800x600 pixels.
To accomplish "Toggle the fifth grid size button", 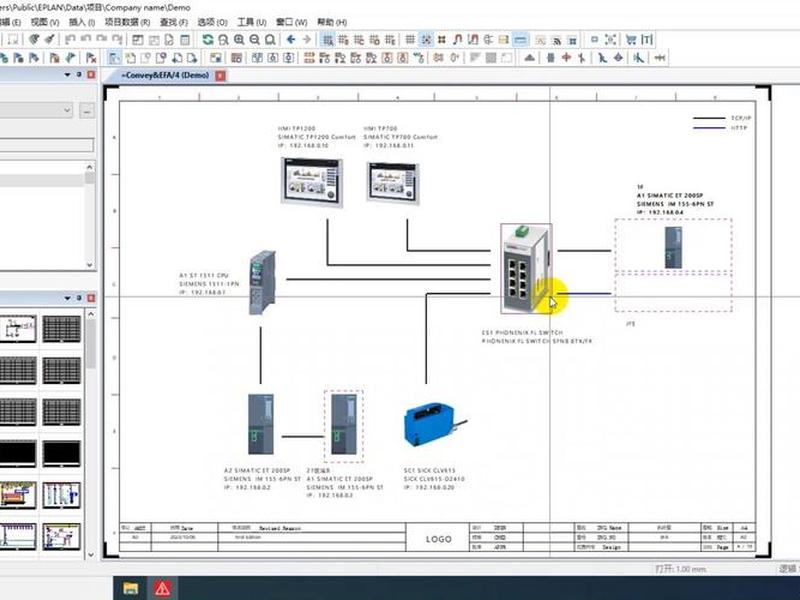I will [390, 40].
